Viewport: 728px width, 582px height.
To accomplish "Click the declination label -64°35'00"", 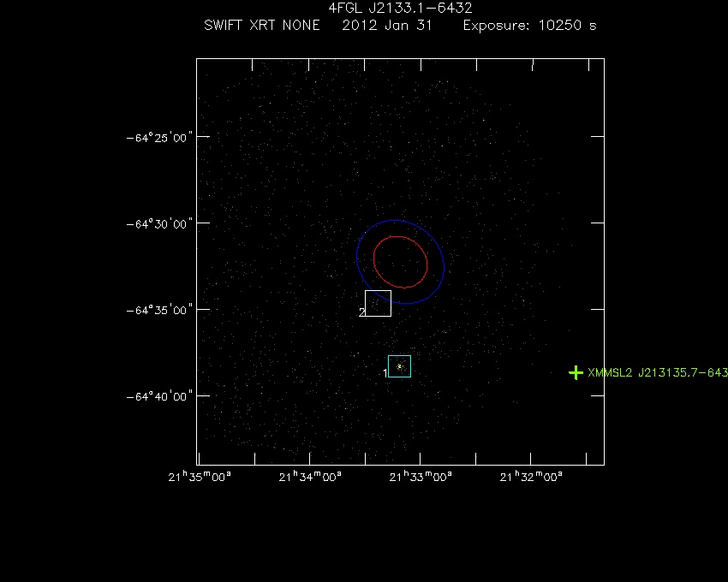I will click(159, 310).
